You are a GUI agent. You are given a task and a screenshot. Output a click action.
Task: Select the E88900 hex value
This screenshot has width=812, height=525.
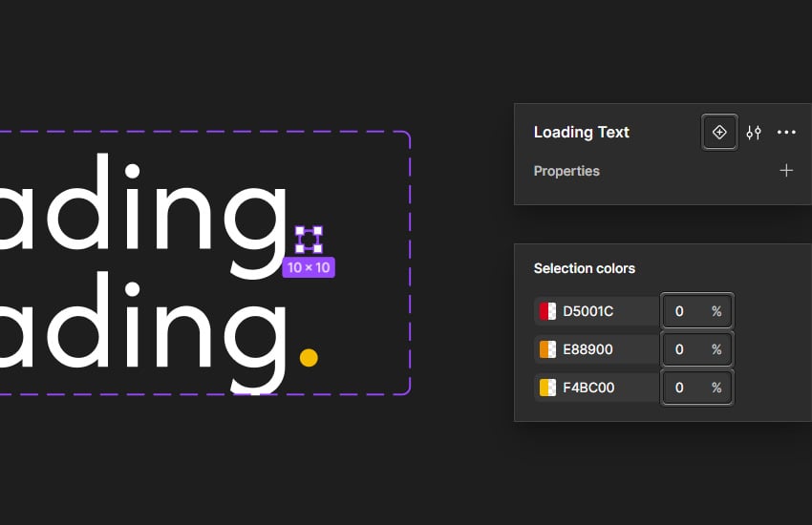(588, 349)
